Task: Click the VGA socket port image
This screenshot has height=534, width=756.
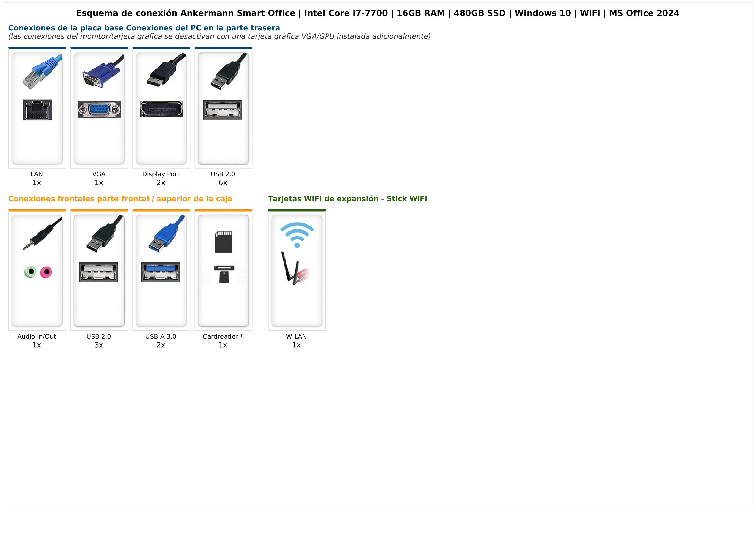Action: click(99, 109)
